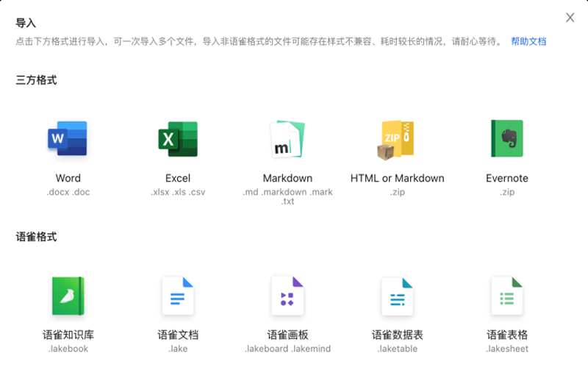The image size is (588, 392).
Task: Click the Word import icon
Action: coord(68,138)
